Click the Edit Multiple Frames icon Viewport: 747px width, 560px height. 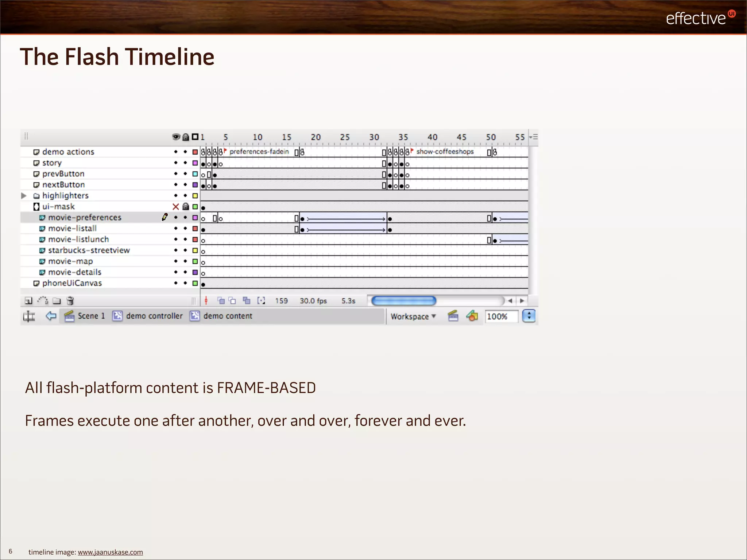(x=247, y=300)
